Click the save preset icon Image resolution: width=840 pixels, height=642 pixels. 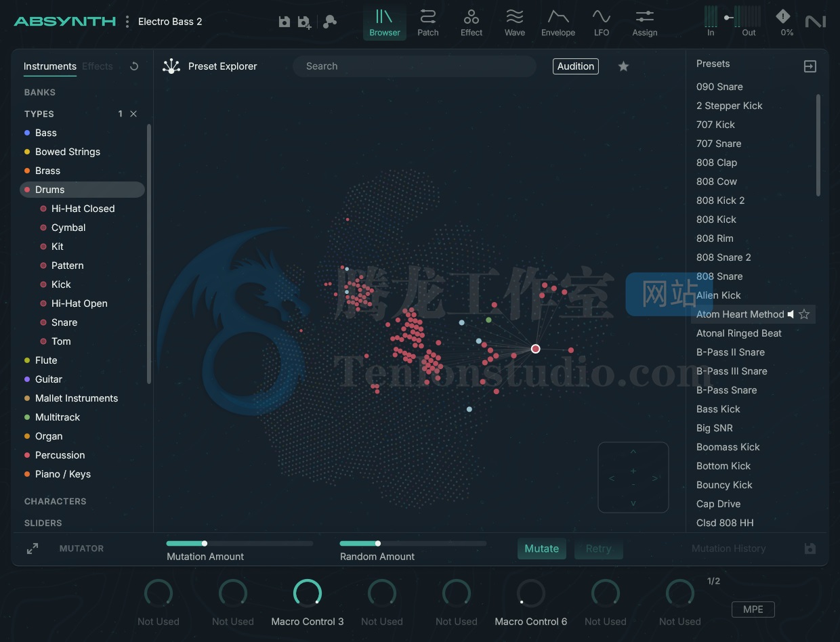[285, 22]
